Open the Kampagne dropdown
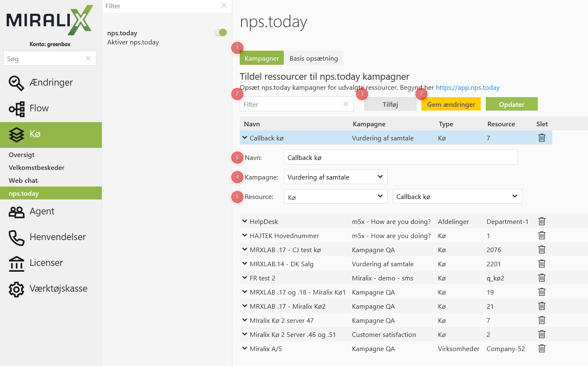Image resolution: width=588 pixels, height=366 pixels. pos(335,177)
